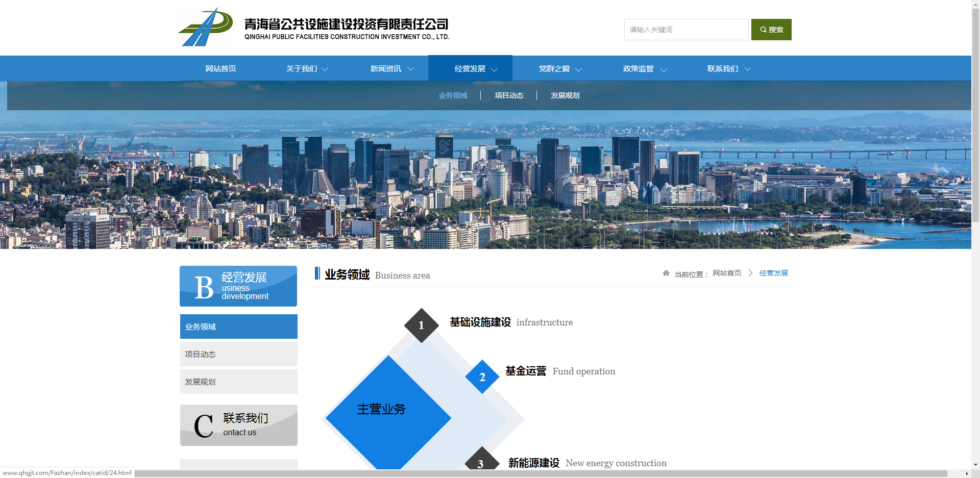Open 项目动态 in the sidebar
The width and height of the screenshot is (980, 478).
coord(239,354)
